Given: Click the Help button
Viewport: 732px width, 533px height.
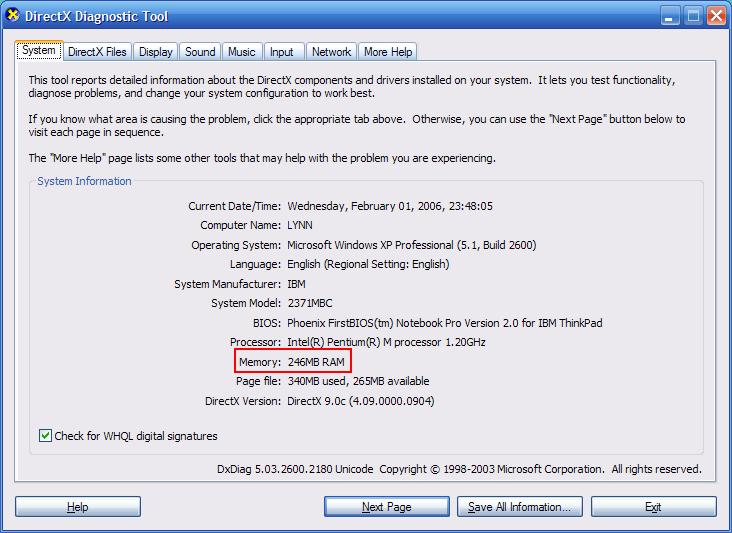Looking at the screenshot, I should (x=77, y=507).
